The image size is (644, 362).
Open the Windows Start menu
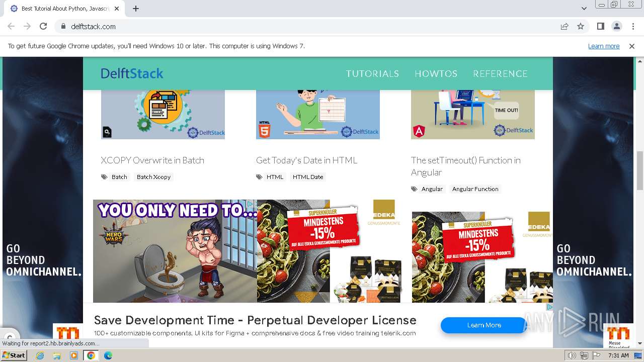coord(14,355)
